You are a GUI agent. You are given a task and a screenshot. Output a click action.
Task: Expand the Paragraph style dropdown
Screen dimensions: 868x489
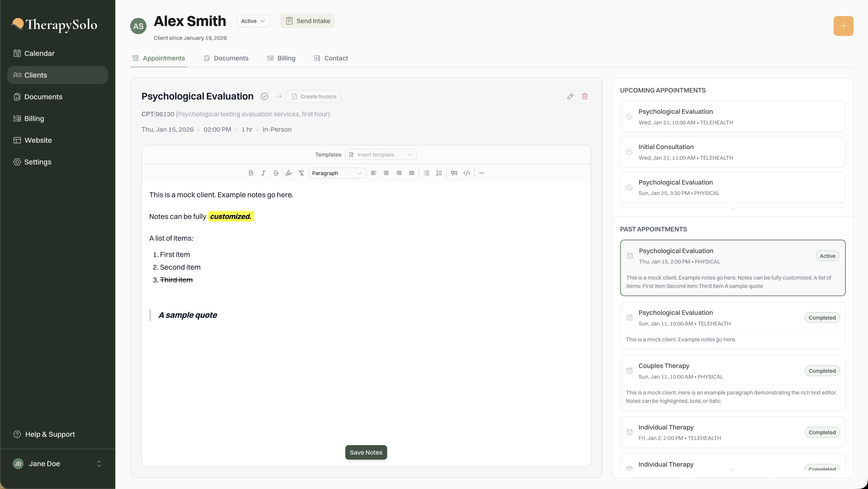337,173
